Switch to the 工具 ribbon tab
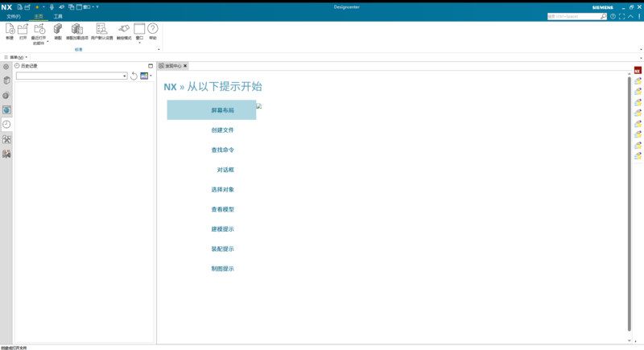644x350 pixels. click(58, 16)
